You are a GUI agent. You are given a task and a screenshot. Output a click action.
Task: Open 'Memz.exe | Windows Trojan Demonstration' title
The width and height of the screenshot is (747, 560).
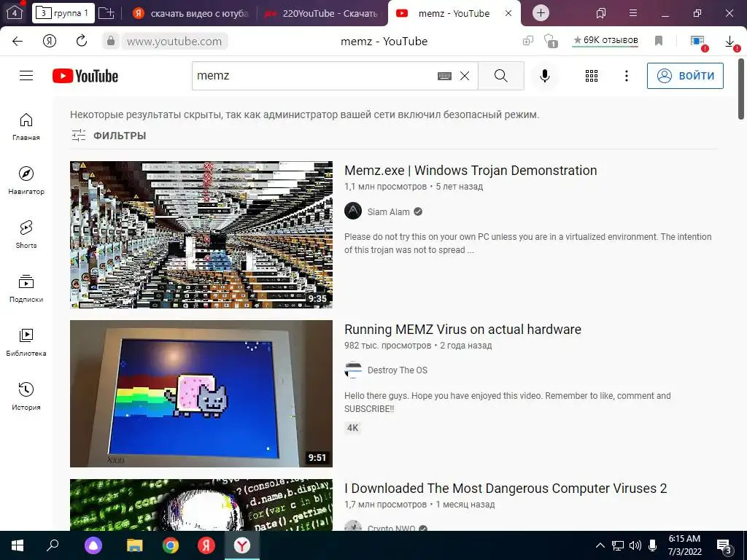pyautogui.click(x=471, y=171)
